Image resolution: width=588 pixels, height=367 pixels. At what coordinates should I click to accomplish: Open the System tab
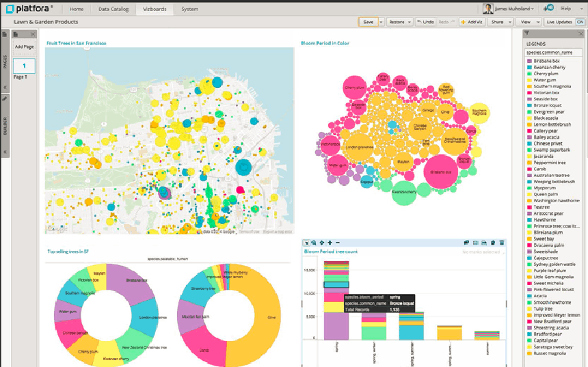[x=189, y=9]
